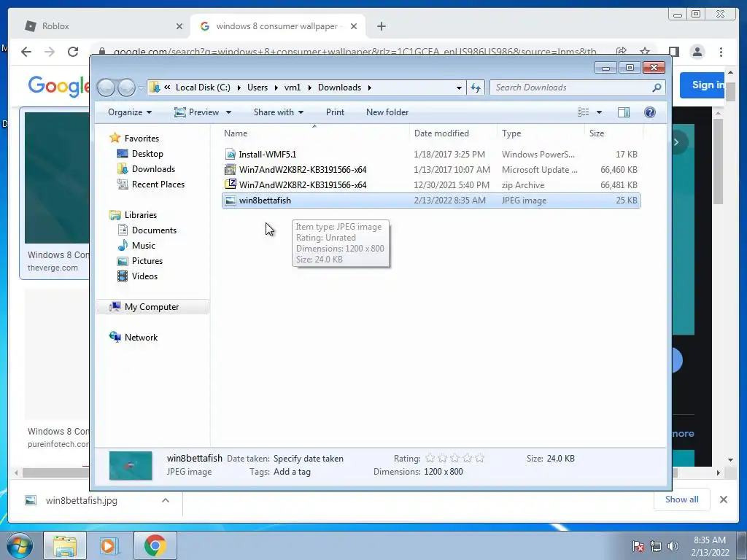Sort files by the Size column

coord(597,133)
